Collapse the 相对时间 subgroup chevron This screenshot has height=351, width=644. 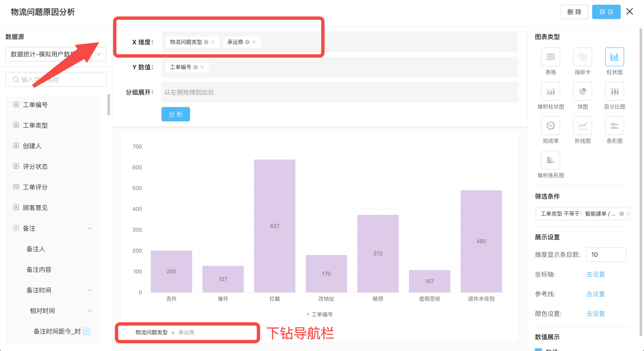point(89,311)
